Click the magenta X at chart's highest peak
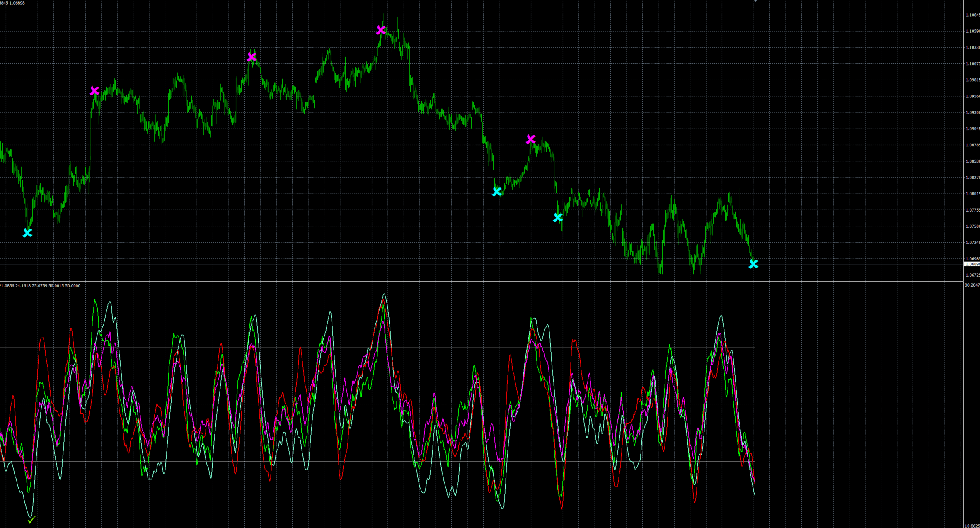Screen dimensions: 980x528 [x=381, y=30]
